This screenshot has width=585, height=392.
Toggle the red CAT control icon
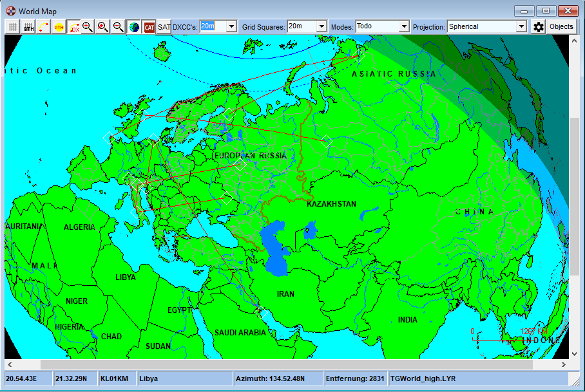coord(148,26)
